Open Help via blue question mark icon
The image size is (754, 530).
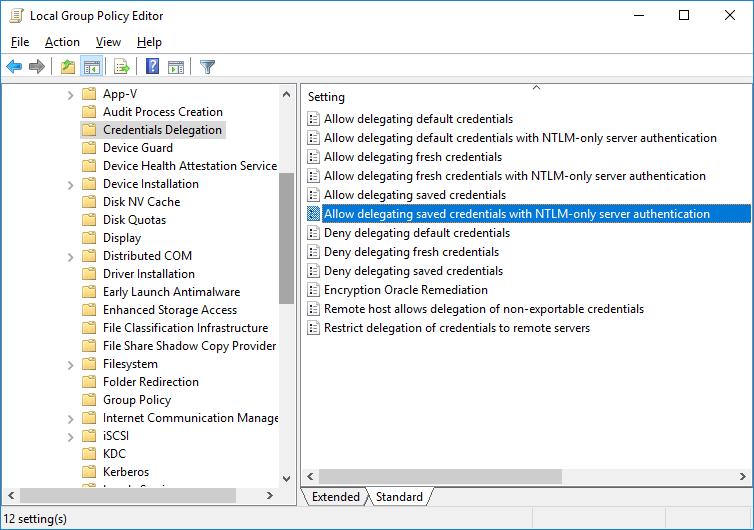click(152, 66)
